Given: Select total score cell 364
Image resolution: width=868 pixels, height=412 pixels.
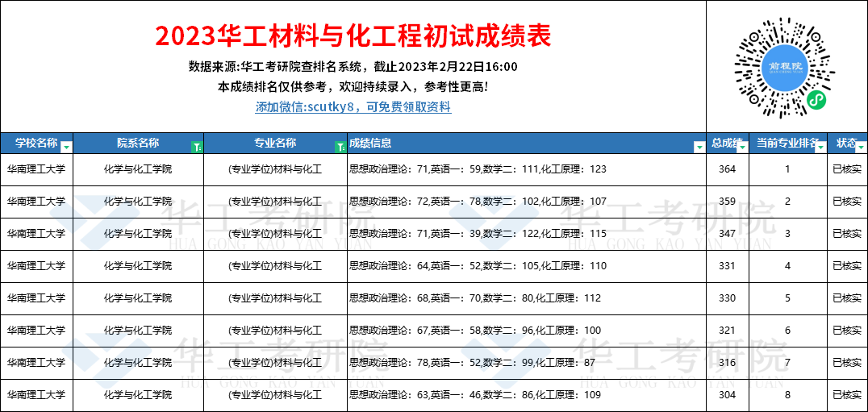Looking at the screenshot, I should [728, 169].
